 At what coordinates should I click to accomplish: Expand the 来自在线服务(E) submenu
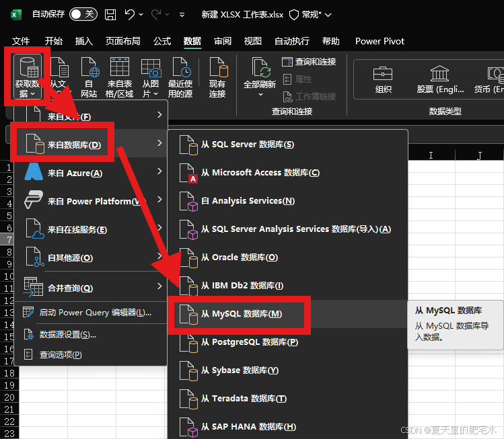92,228
